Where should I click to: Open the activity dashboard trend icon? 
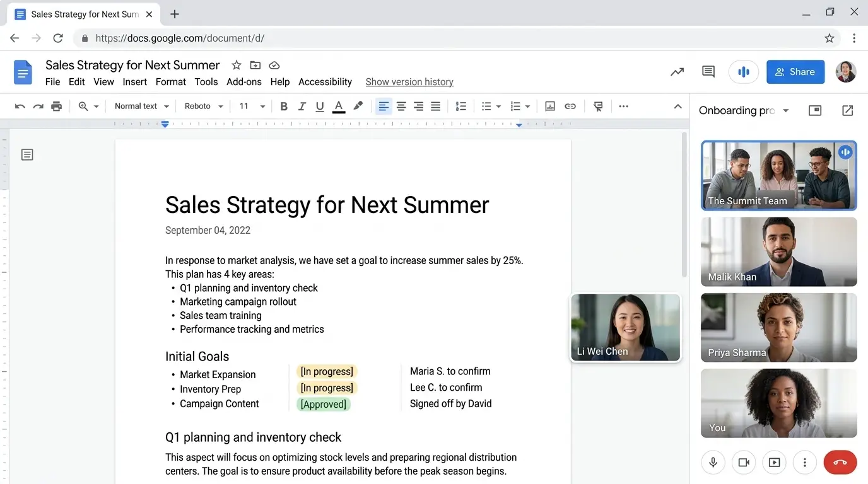pos(677,72)
